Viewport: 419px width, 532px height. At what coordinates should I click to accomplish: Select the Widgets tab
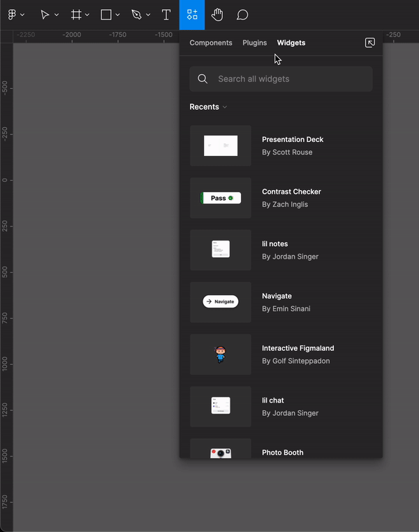291,43
